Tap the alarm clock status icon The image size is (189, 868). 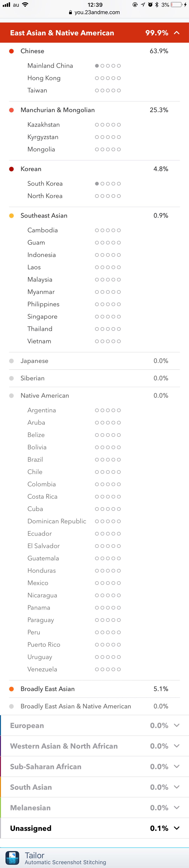click(x=150, y=5)
